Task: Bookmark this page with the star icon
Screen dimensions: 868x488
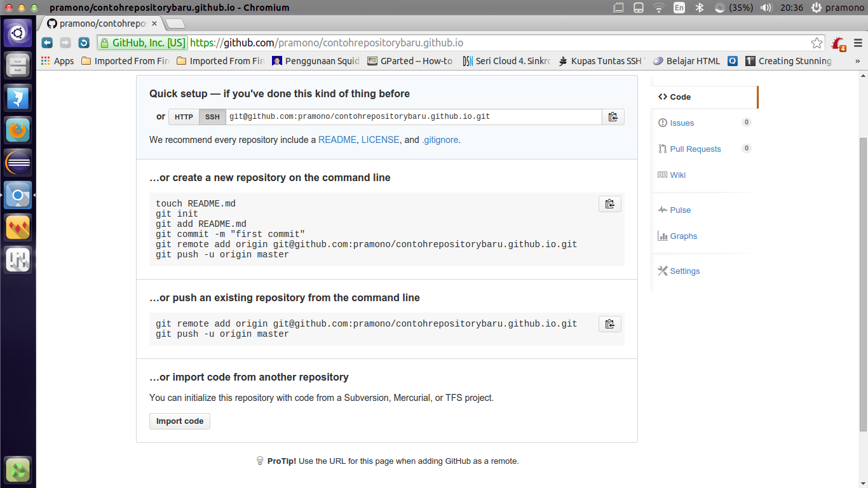Action: 817,43
